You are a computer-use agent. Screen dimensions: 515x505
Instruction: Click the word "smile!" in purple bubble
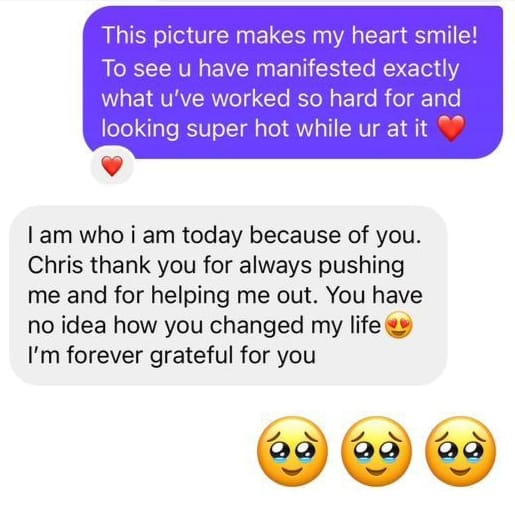click(446, 35)
